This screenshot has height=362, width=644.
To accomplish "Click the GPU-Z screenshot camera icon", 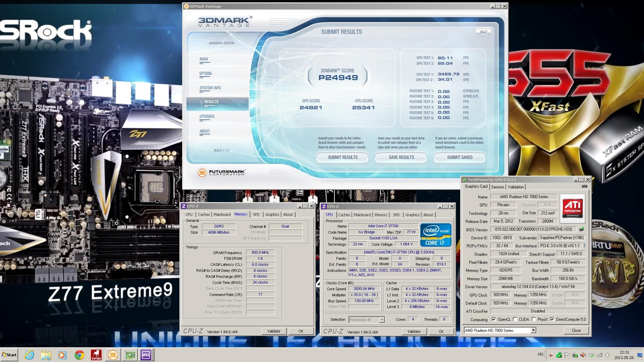I will [x=584, y=186].
